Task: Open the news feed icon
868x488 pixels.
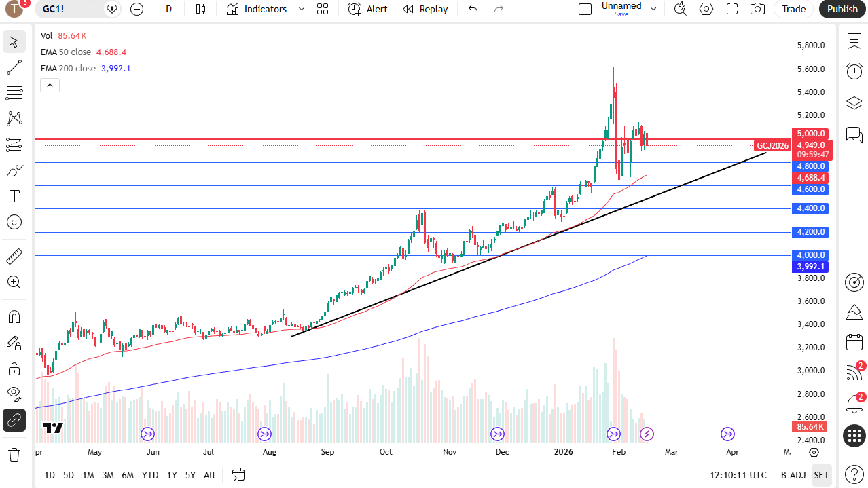Action: pos(854,373)
